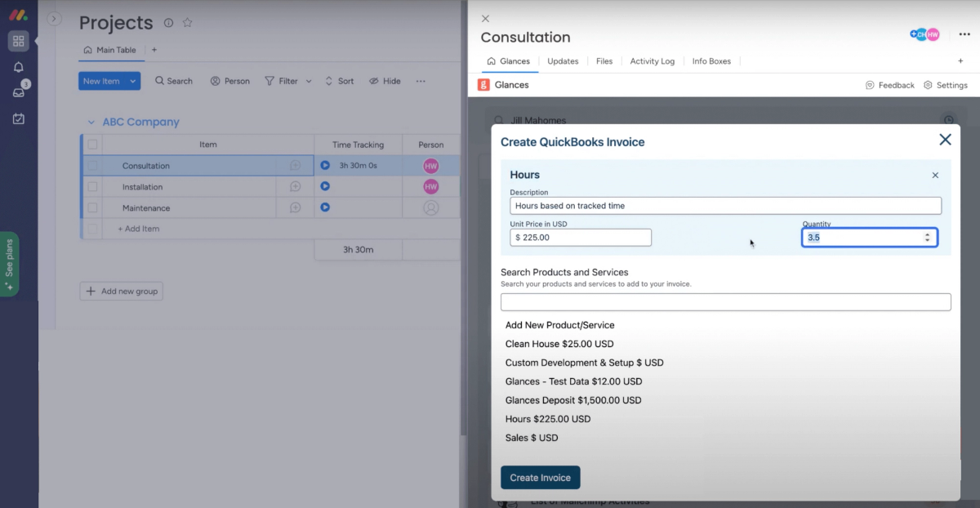Open the Sort tool
980x508 pixels.
(340, 81)
